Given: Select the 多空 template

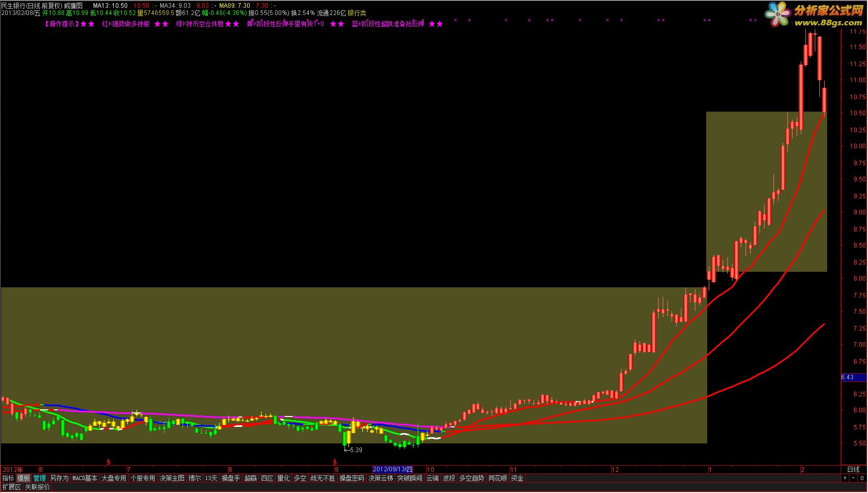Looking at the screenshot, I should [300, 478].
